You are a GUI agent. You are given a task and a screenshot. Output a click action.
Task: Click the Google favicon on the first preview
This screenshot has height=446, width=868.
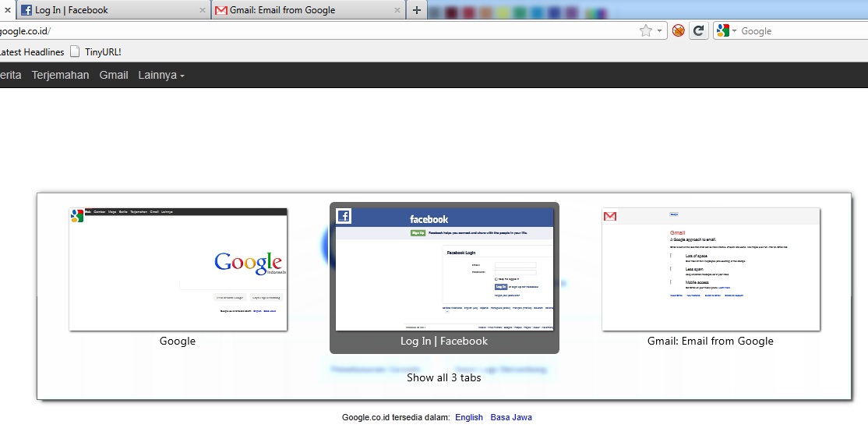77,215
